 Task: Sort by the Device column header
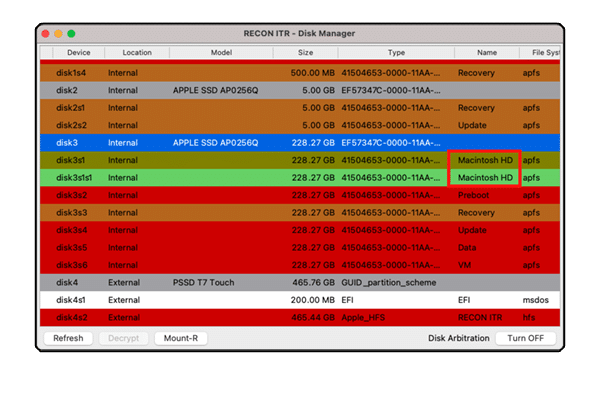[x=78, y=52]
